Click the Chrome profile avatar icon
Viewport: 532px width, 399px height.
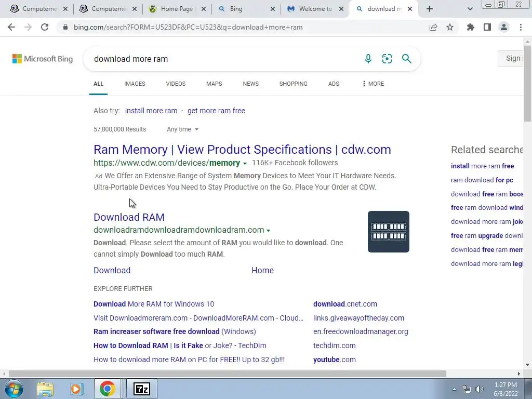(x=504, y=27)
